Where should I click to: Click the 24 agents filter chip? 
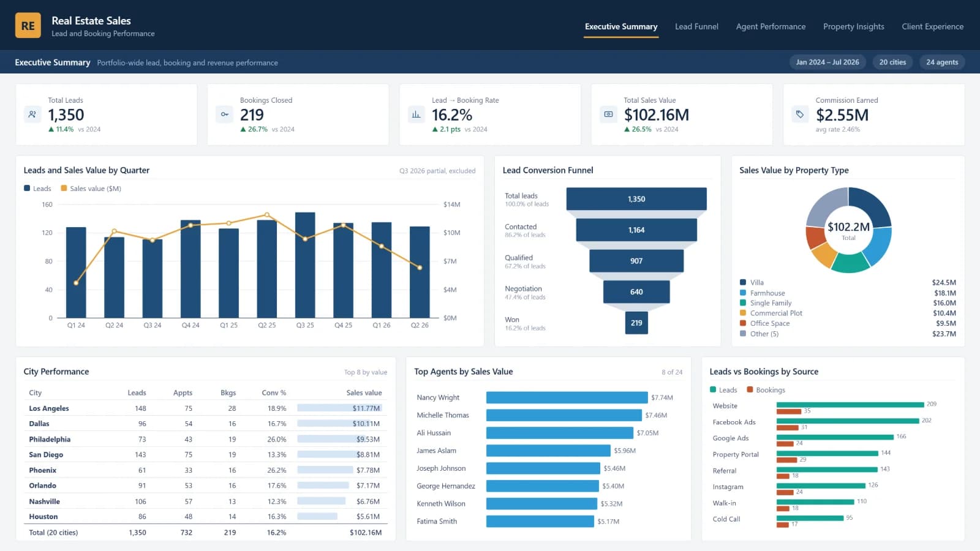click(942, 62)
